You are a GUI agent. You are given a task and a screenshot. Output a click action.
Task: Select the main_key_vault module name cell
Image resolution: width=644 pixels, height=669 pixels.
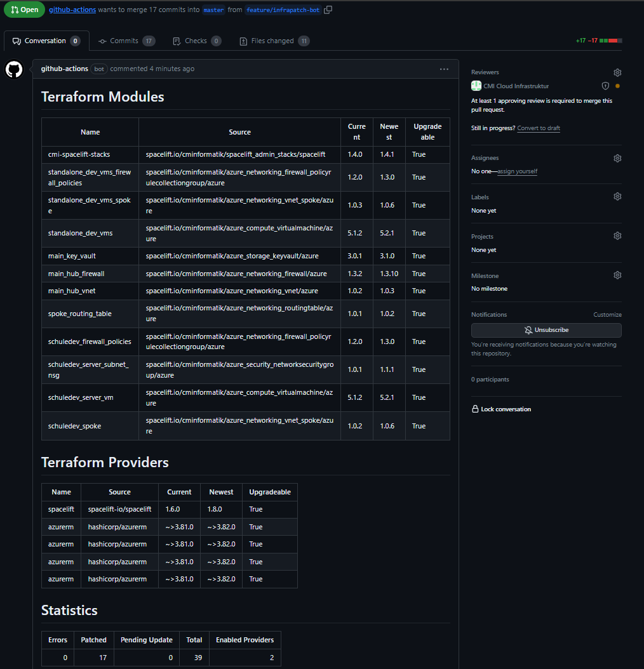coord(90,256)
